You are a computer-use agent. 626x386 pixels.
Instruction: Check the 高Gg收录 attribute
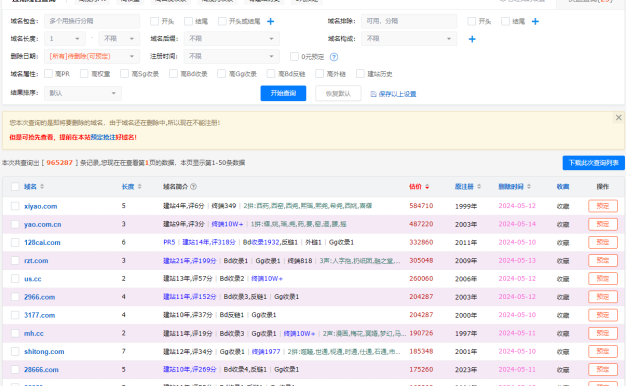(x=222, y=73)
